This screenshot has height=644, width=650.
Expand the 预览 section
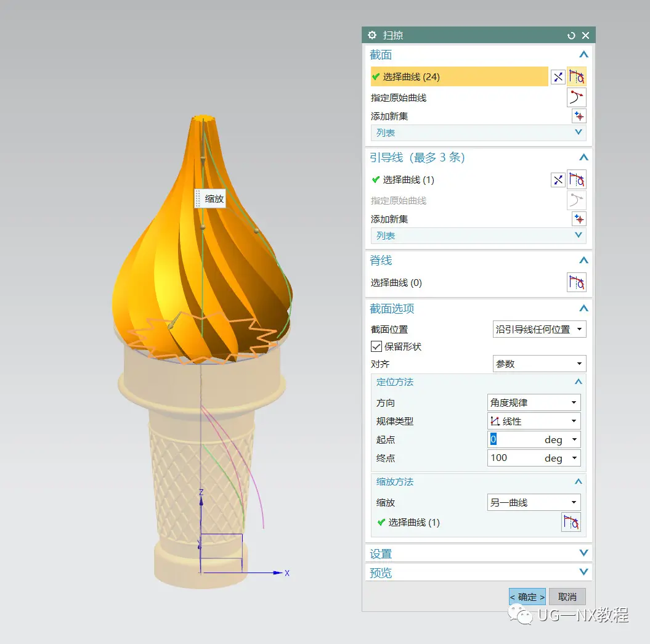[x=478, y=573]
